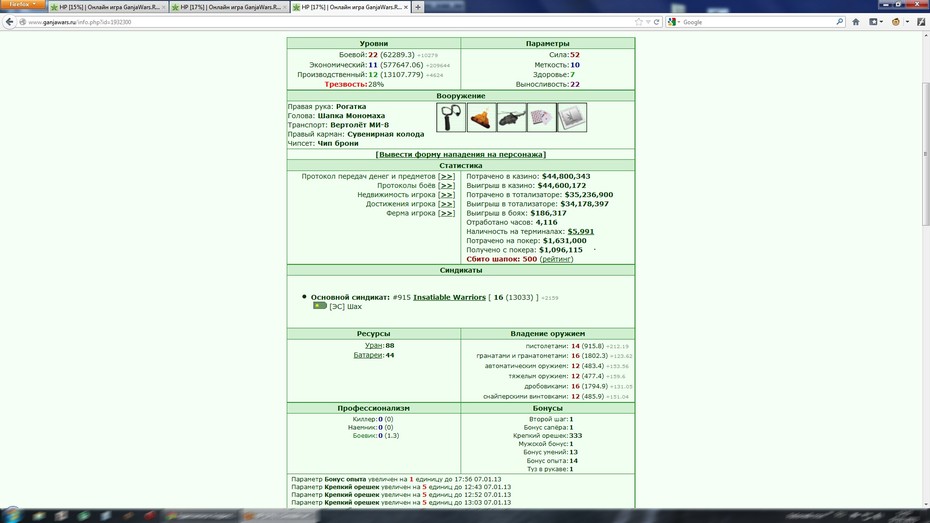Click the 'Бонус опыта: 14' bonus line
Image resolution: width=930 pixels, height=523 pixels.
(552, 461)
